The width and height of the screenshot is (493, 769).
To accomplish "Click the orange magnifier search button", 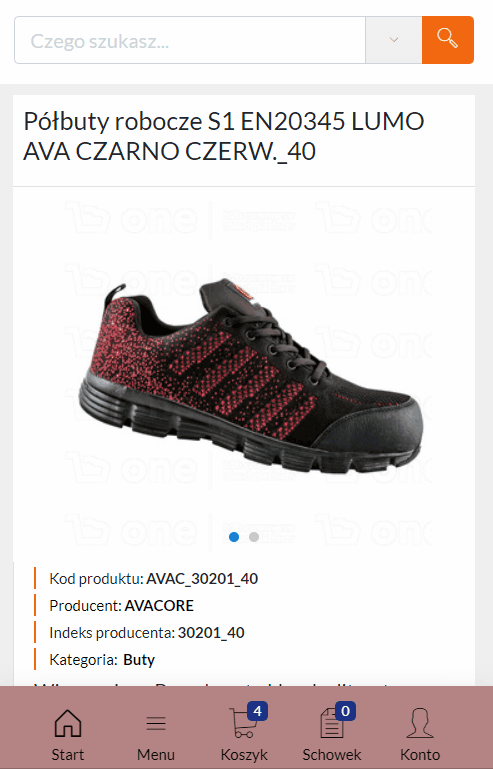I will 447,40.
